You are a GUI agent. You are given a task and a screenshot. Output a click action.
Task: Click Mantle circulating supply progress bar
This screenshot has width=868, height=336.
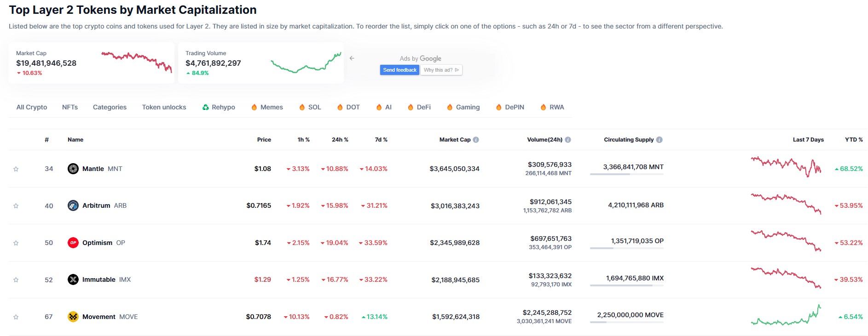pos(627,174)
